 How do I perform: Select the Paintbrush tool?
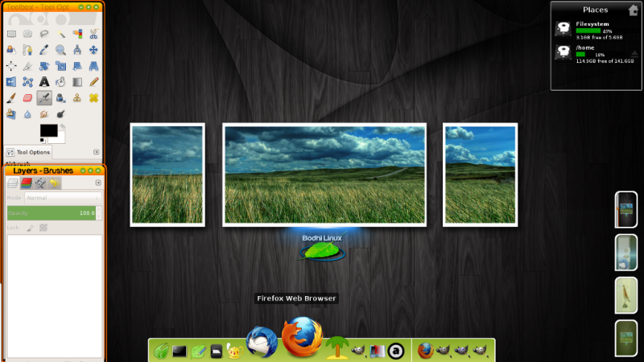[11, 98]
